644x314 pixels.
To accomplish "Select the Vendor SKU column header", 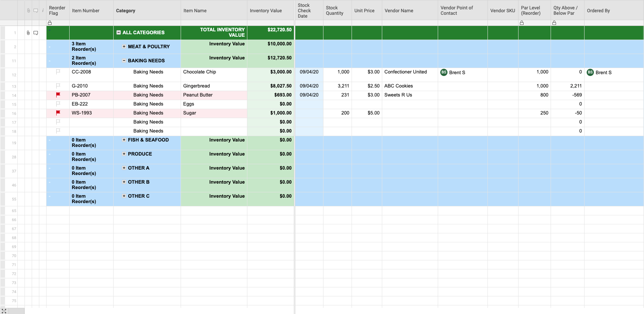I will click(x=503, y=10).
